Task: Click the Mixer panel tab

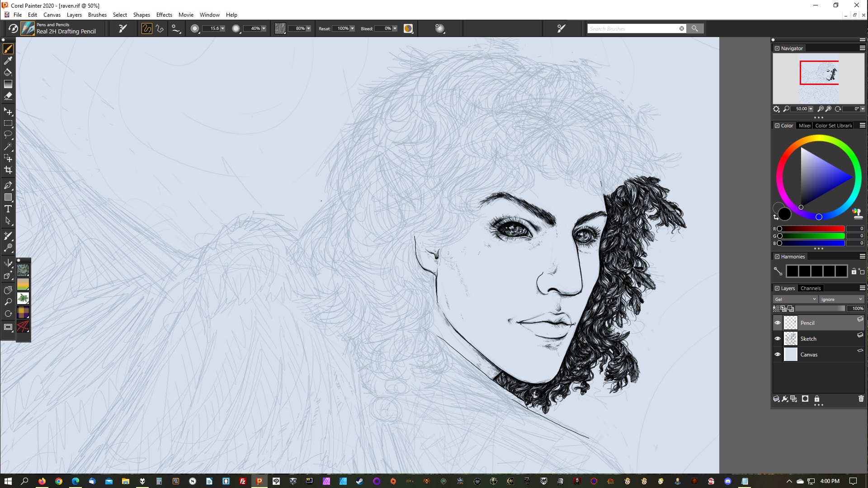Action: pos(804,126)
